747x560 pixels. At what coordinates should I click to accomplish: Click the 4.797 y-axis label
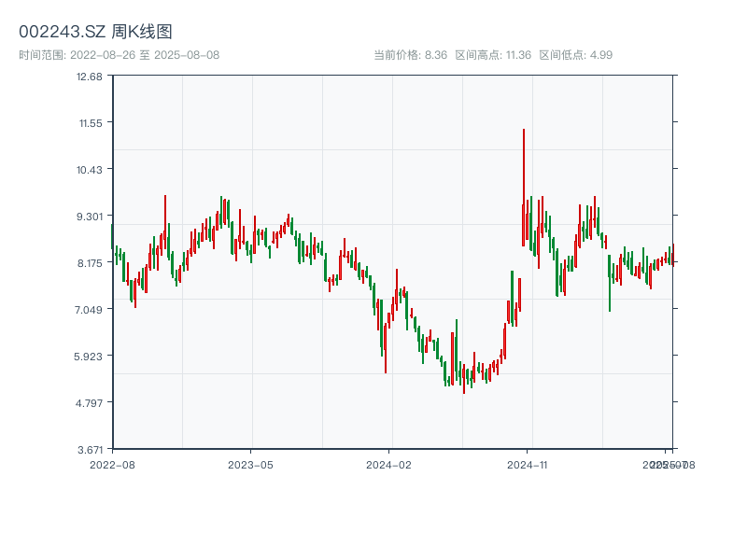90,402
